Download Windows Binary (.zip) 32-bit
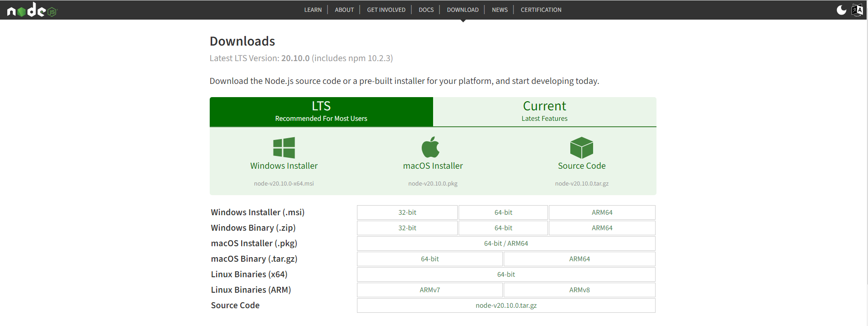Screen dimensions: 868x326 (407, 228)
